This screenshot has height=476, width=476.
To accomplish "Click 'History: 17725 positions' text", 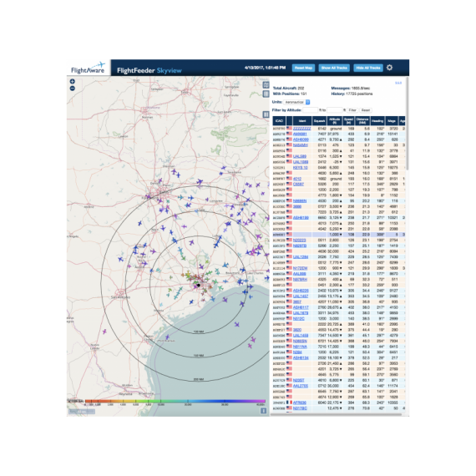I will (x=352, y=94).
